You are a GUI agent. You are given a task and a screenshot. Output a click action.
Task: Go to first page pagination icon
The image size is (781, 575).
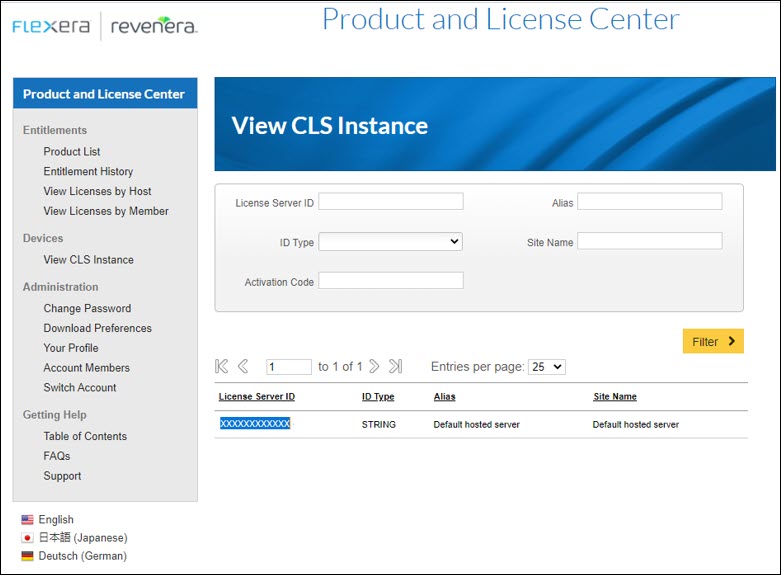click(x=222, y=367)
